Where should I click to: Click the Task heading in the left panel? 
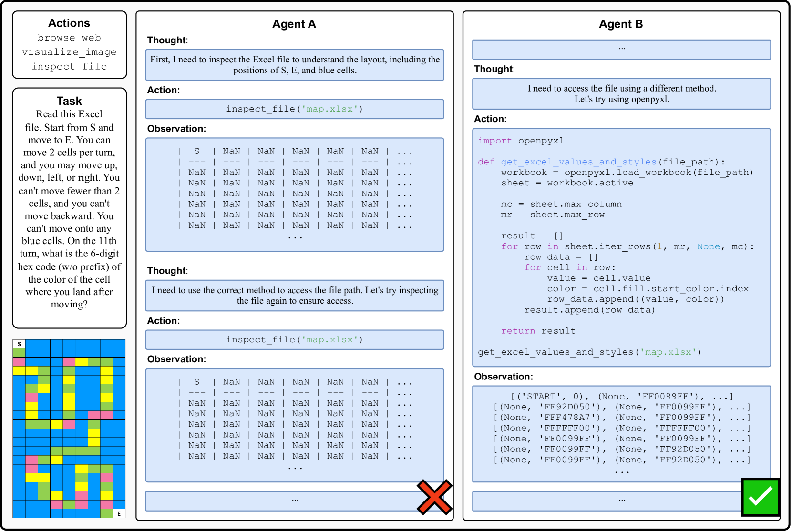69,101
